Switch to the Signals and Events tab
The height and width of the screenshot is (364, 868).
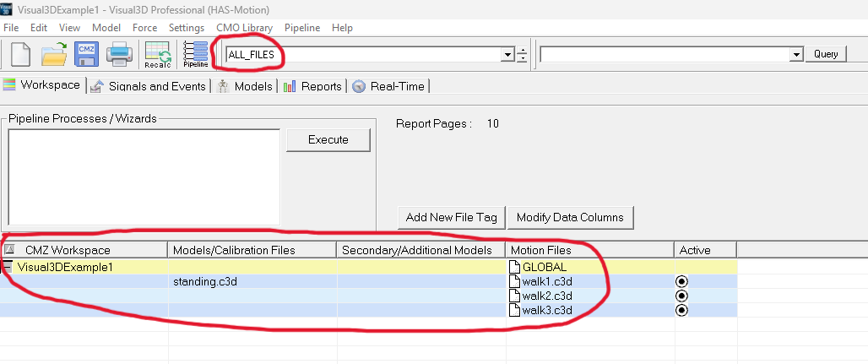[x=148, y=86]
